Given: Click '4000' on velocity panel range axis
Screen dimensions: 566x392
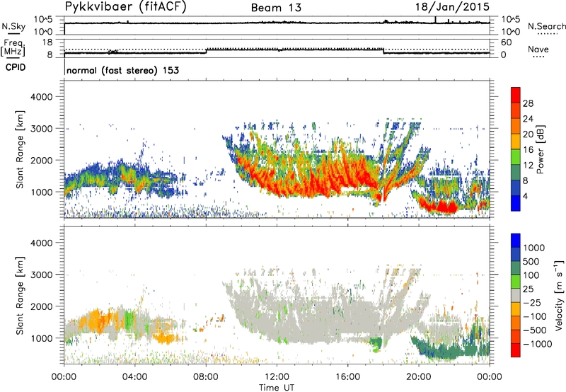Looking at the screenshot, I should coord(42,243).
